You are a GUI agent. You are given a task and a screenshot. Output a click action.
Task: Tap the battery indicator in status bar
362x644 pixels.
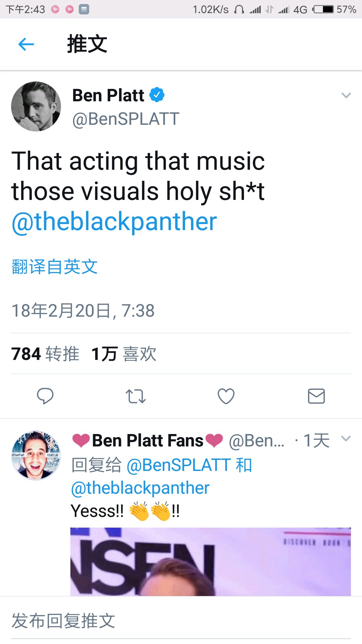[323, 9]
